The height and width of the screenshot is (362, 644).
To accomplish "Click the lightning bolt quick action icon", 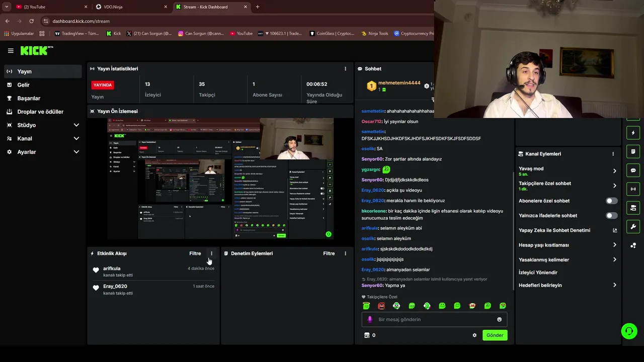I will point(633,133).
